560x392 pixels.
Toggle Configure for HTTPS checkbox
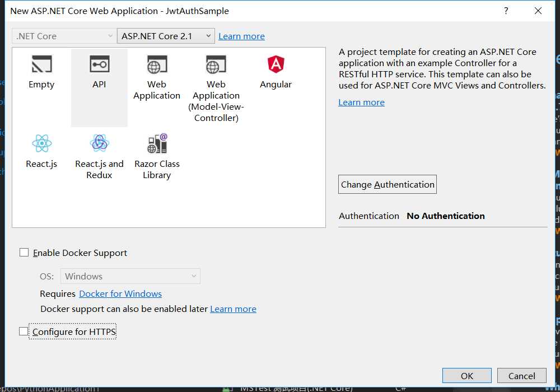24,332
